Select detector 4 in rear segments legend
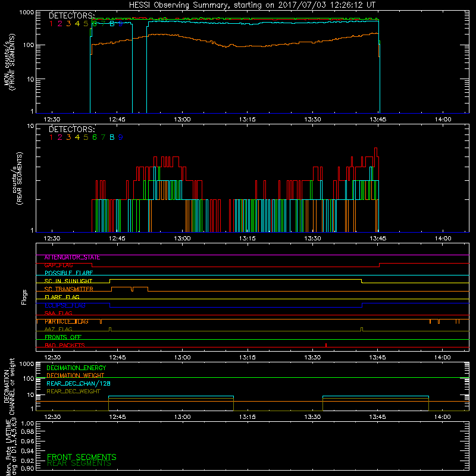The width and height of the screenshot is (476, 476). click(77, 137)
